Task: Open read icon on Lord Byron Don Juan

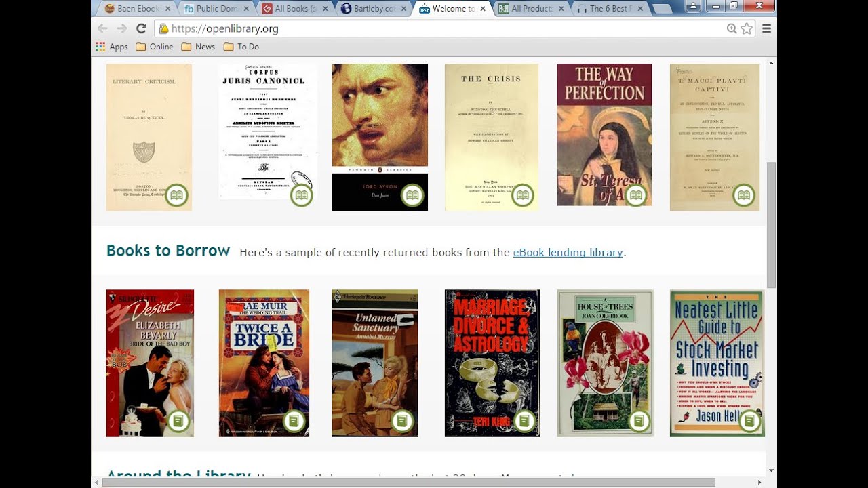Action: tap(412, 195)
